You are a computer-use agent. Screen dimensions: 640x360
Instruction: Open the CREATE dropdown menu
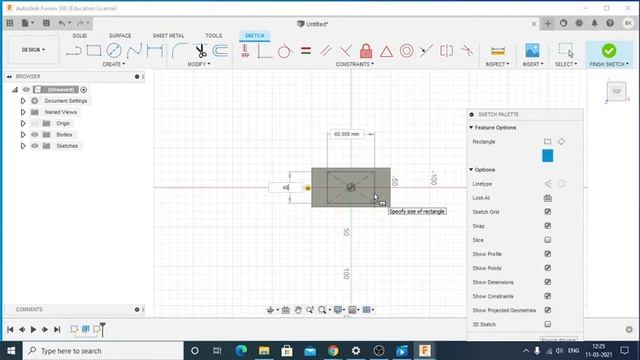pos(114,64)
